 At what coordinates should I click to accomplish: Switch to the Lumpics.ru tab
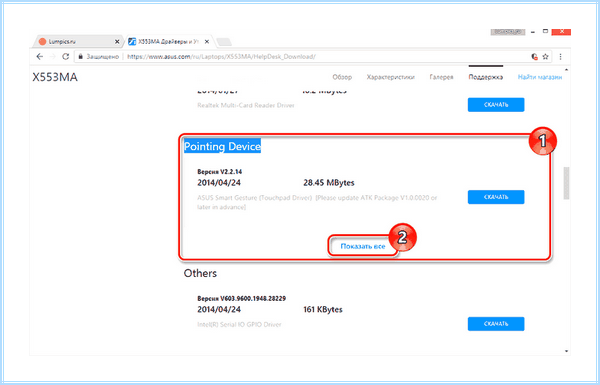coord(78,41)
